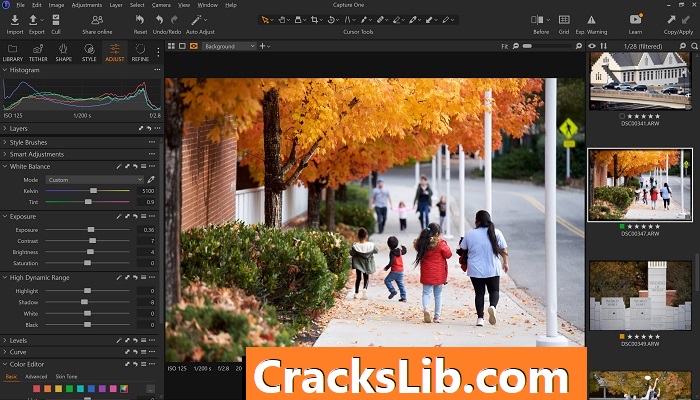Click the copy-apply arrow icon in Layers header
The width and height of the screenshot is (700, 400).
click(x=141, y=129)
